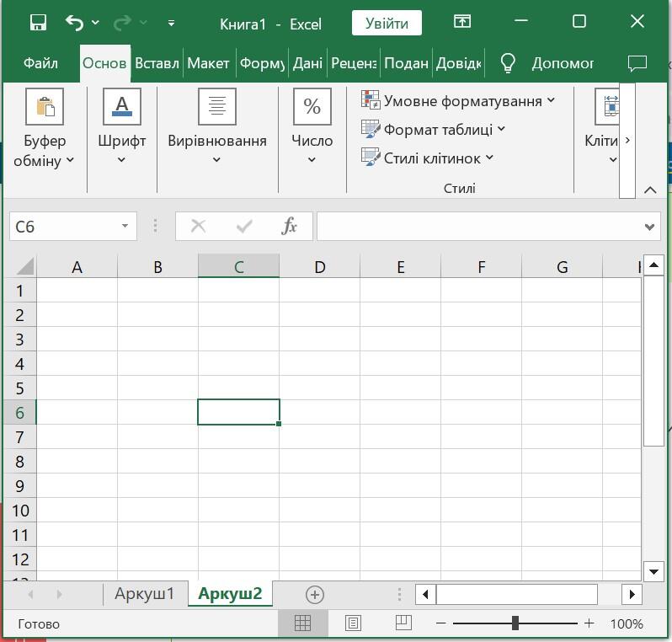Open the Буфер обміну clipboard icon
This screenshot has width=672, height=642.
click(45, 106)
